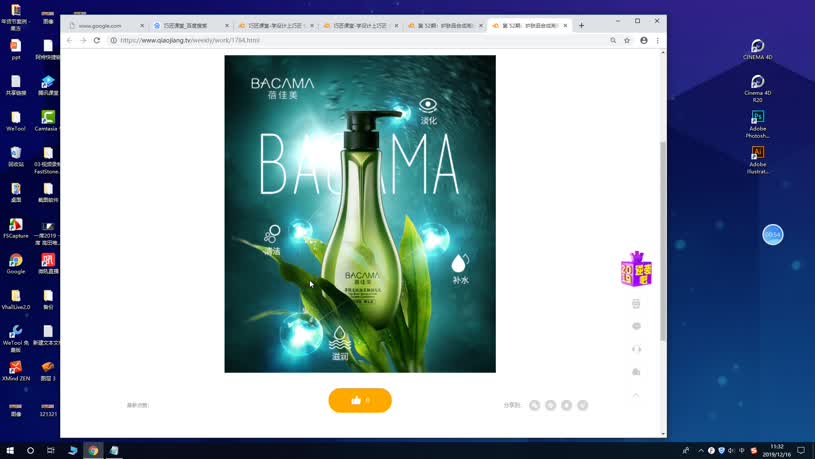Screen dimensions: 815x459
Task: Close the www.google.com tab
Action: (141, 25)
